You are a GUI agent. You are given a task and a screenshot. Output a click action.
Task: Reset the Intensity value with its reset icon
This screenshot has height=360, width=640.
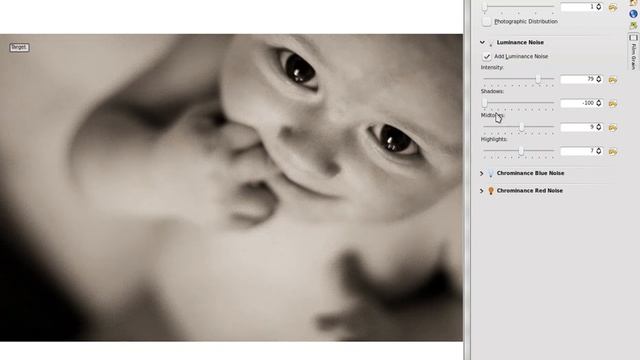click(613, 80)
